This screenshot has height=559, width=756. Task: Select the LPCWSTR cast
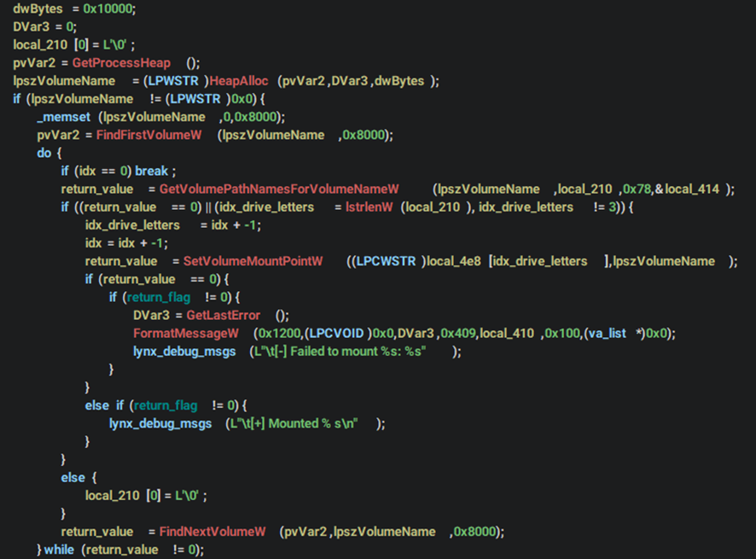386,261
